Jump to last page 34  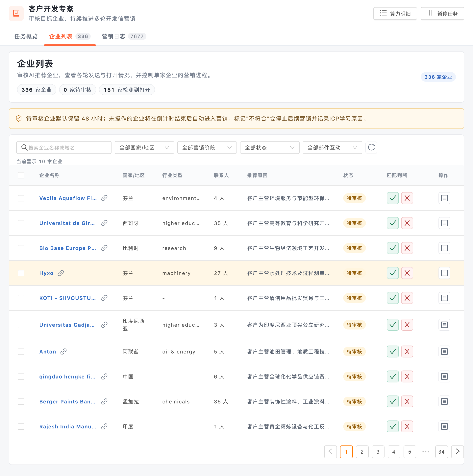[x=441, y=452]
